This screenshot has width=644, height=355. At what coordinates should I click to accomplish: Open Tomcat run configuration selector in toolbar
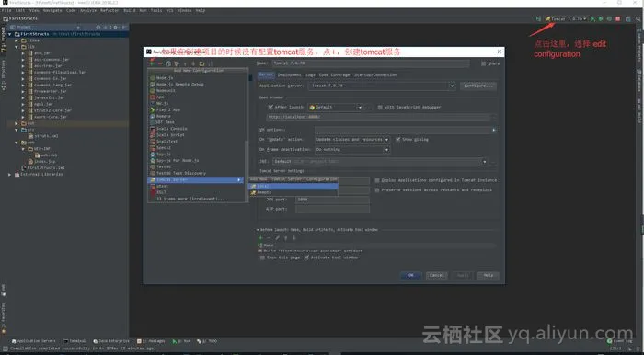point(566,19)
